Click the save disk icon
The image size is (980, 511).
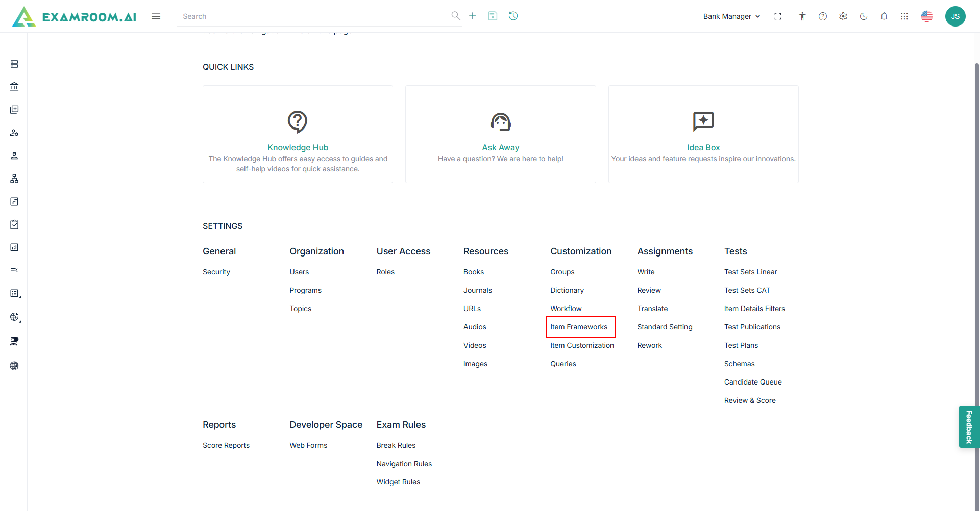tap(493, 16)
